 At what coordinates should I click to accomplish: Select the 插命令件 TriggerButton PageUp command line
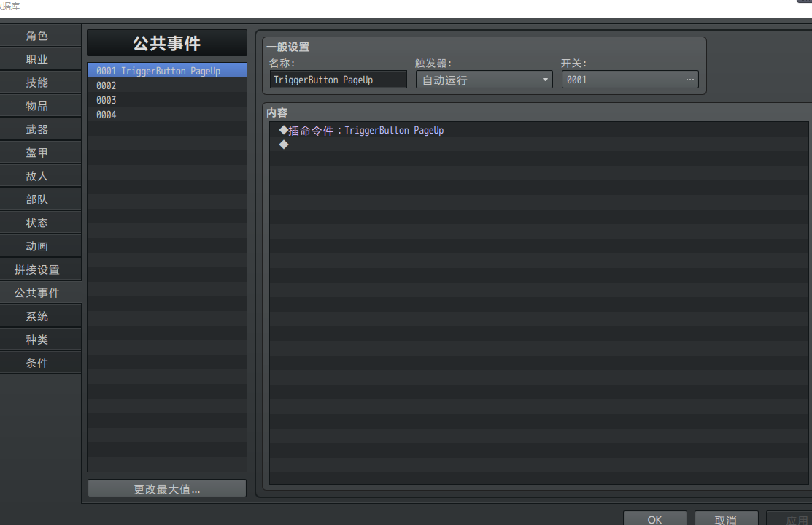click(538, 130)
